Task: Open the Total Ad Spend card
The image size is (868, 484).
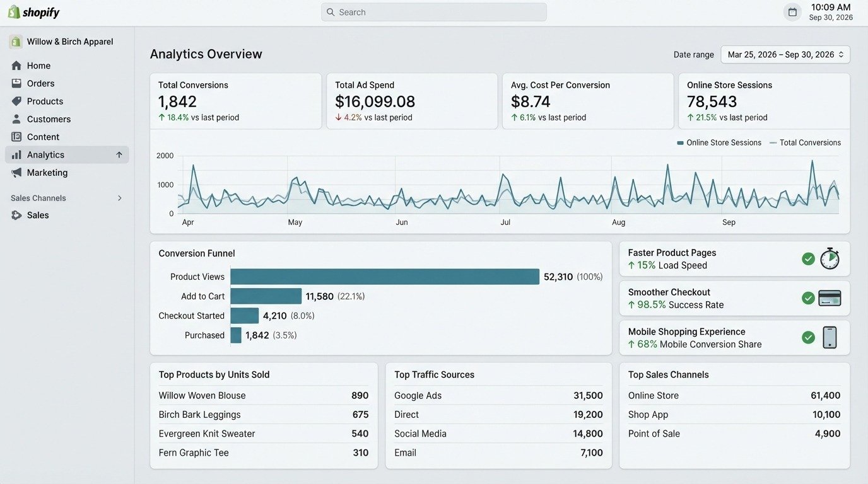Action: [x=412, y=101]
